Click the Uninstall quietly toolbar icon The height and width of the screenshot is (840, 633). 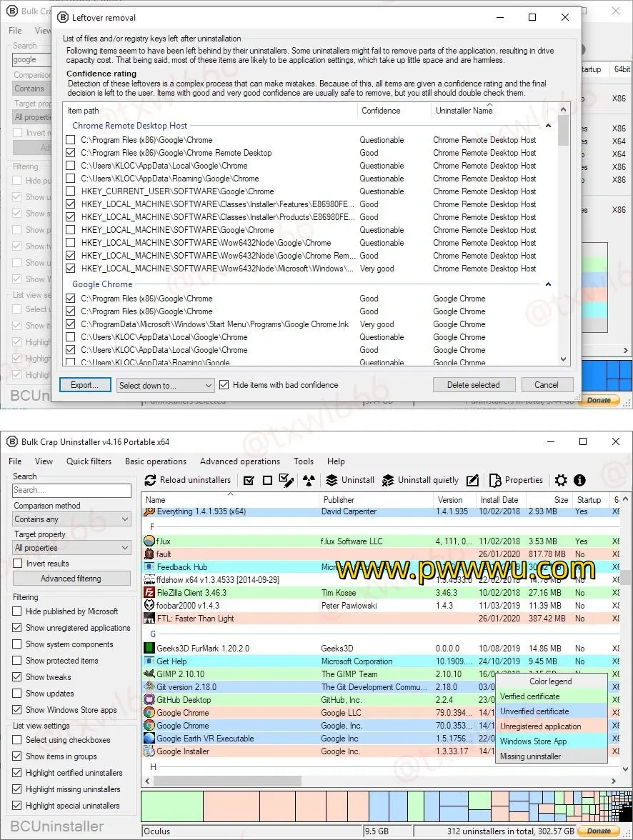coord(388,480)
